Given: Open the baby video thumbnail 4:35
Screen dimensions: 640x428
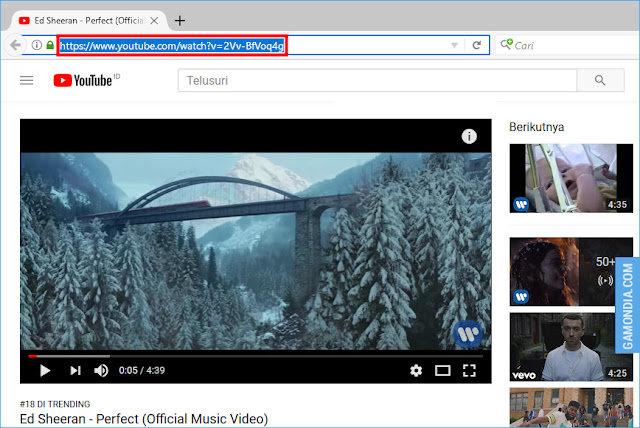Looking at the screenshot, I should (x=571, y=178).
